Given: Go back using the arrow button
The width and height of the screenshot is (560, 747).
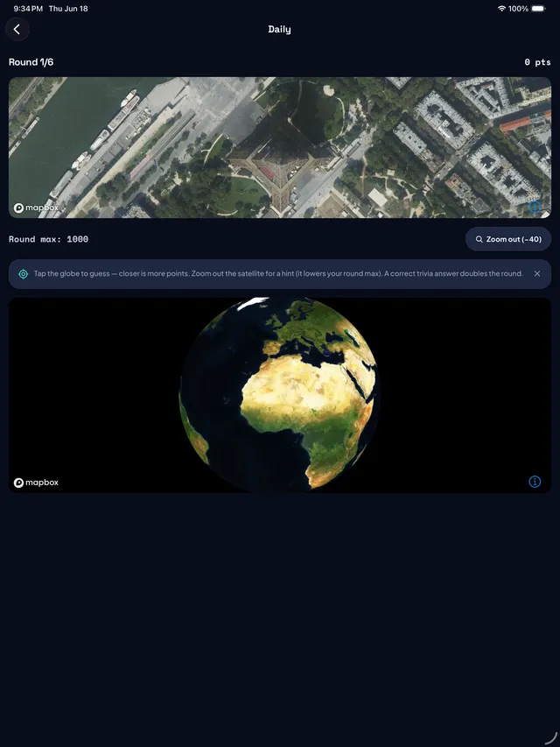Looking at the screenshot, I should click(17, 30).
